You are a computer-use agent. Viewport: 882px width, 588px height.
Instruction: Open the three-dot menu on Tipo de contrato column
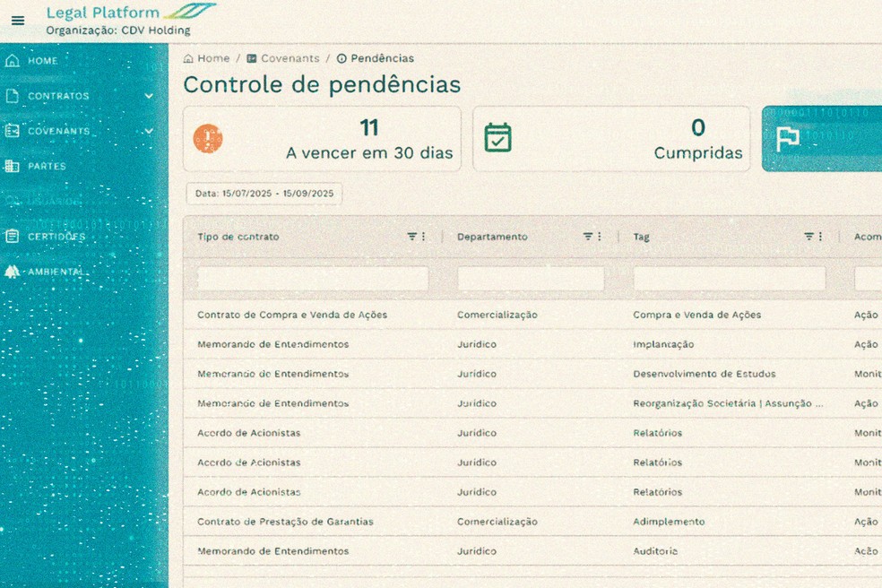425,237
